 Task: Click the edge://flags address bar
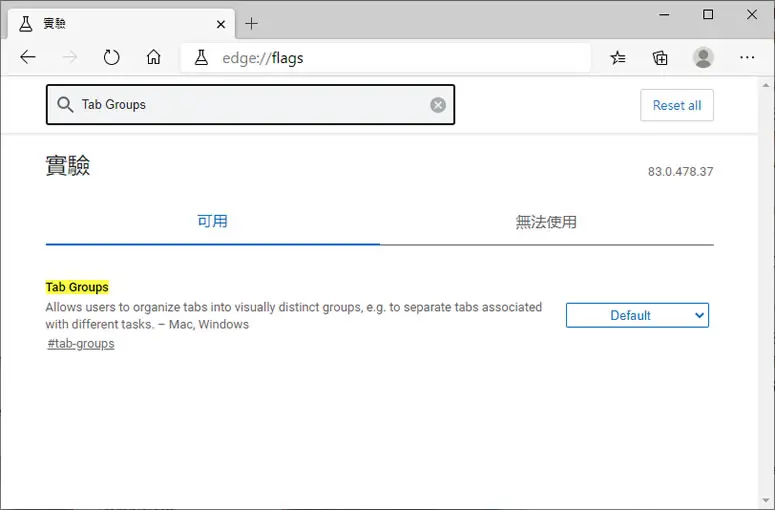click(x=386, y=58)
